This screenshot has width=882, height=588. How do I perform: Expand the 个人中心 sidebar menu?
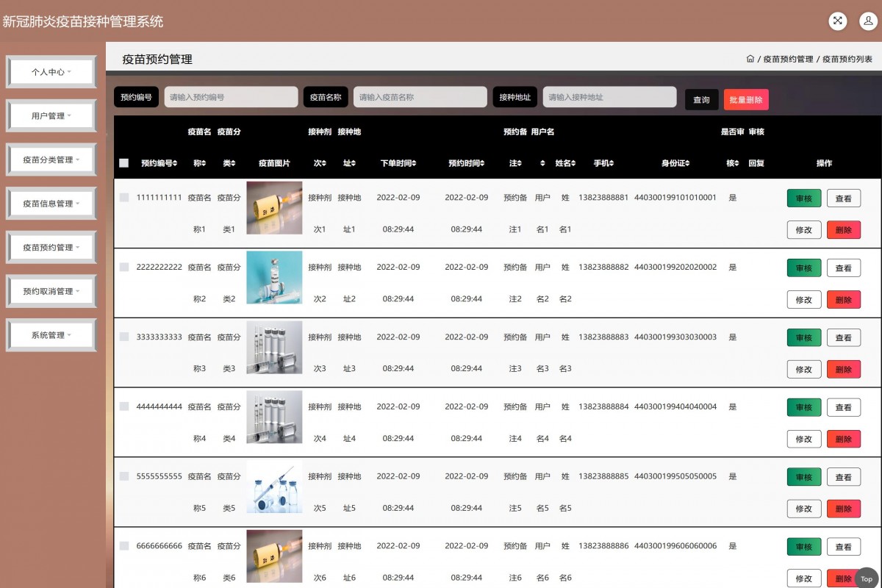[x=51, y=72]
